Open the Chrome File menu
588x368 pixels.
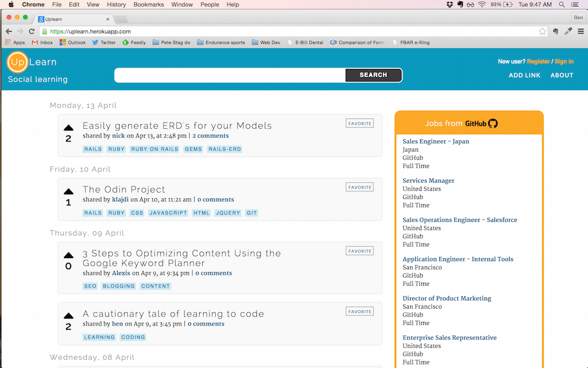tap(57, 5)
